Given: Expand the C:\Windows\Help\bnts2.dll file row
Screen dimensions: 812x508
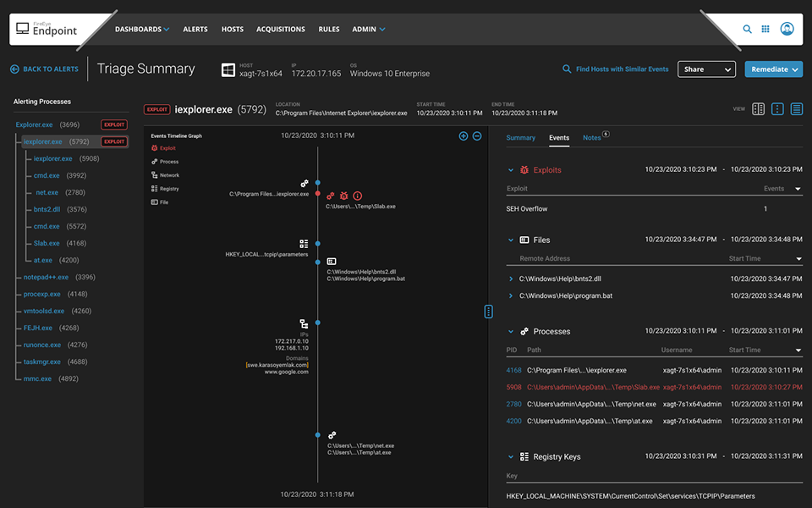Looking at the screenshot, I should 510,279.
